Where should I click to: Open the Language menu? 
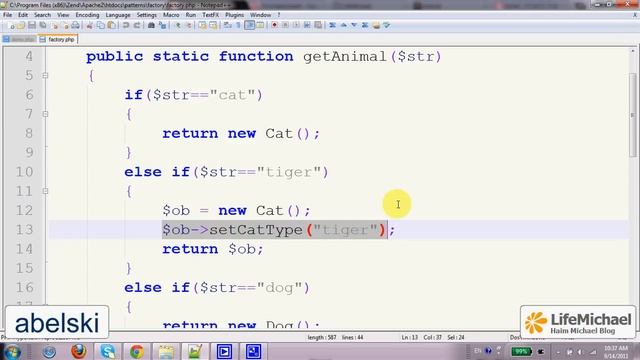118,15
